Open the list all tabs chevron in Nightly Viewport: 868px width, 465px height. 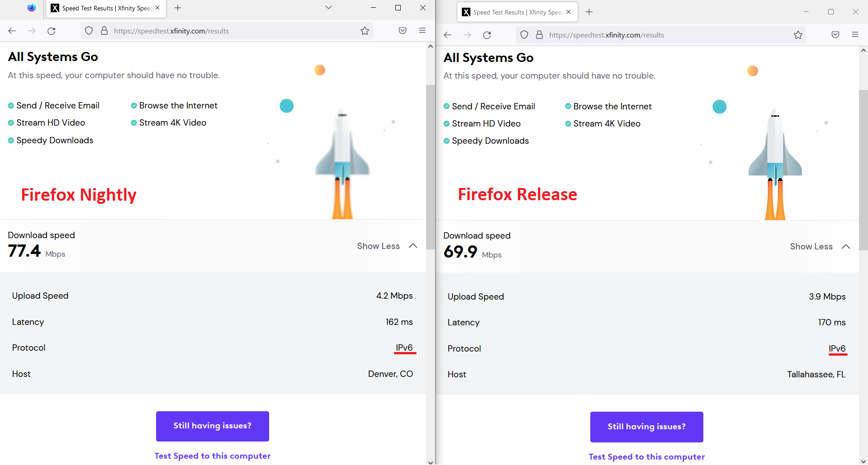click(x=328, y=8)
